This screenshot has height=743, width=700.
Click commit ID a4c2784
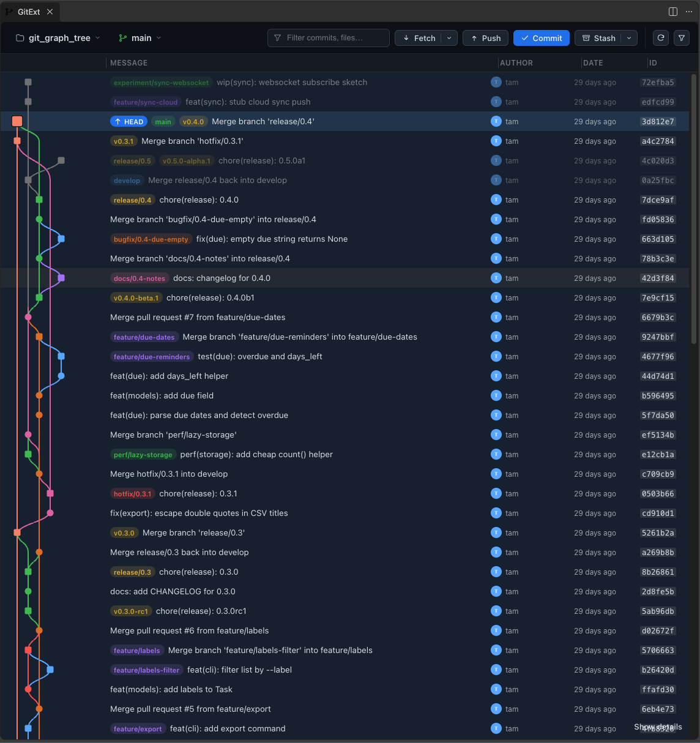click(658, 141)
